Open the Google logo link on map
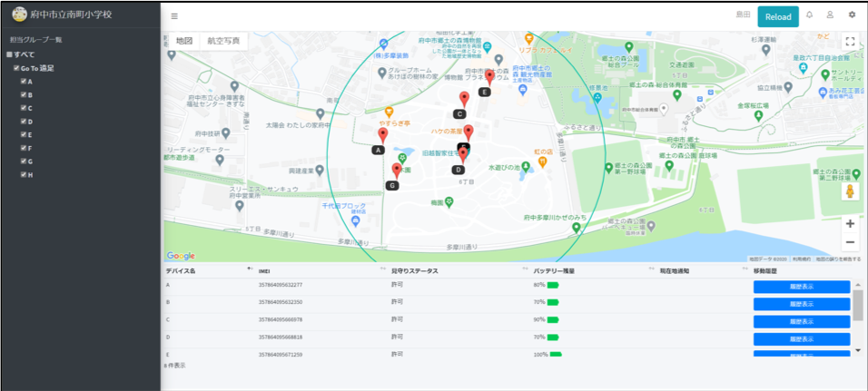Image resolution: width=868 pixels, height=391 pixels. pos(181,256)
